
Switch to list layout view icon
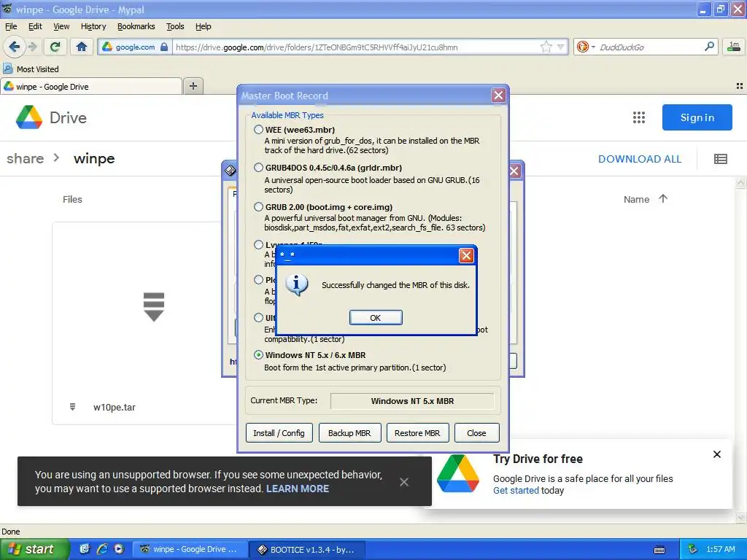(720, 159)
